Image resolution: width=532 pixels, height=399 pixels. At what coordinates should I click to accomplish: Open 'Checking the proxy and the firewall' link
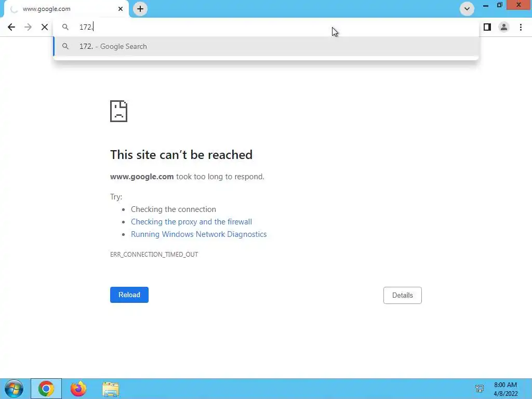coord(191,222)
